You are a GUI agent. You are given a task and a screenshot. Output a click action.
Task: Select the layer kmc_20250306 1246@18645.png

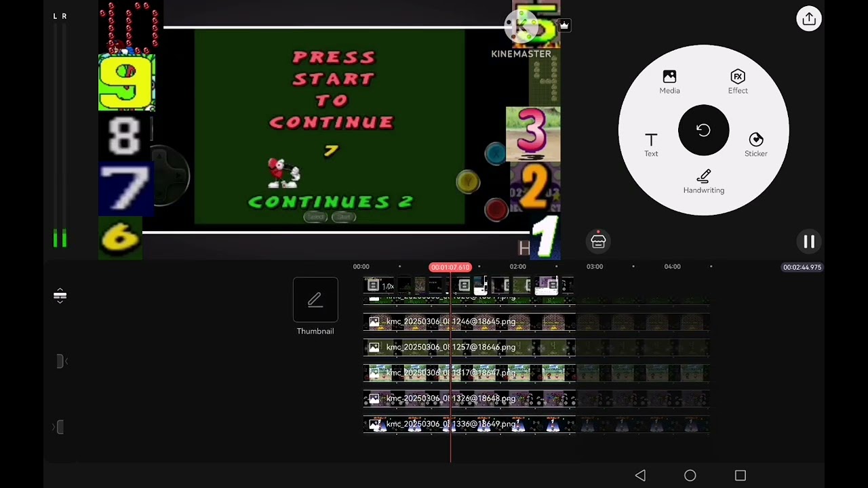469,321
